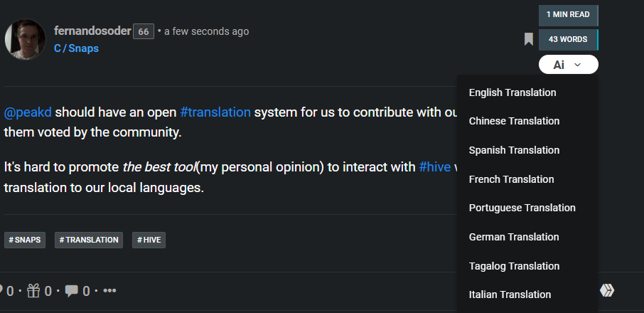The image size is (644, 313).
Task: Click the Hive logo icon at bottom right
Action: [x=607, y=290]
